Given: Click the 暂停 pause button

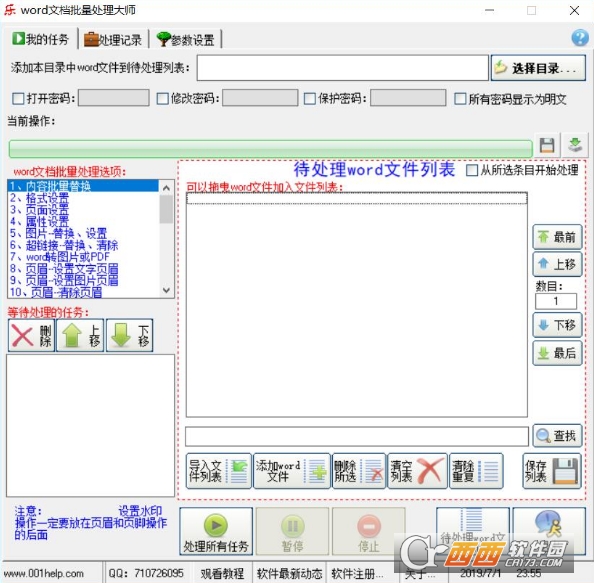Looking at the screenshot, I should point(292,532).
